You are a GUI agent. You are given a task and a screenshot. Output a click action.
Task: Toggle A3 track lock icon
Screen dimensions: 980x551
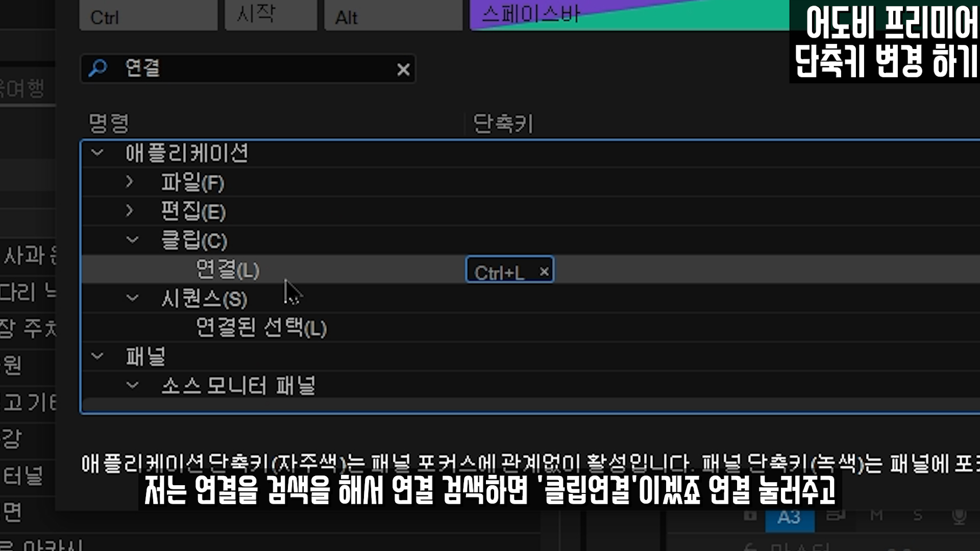750,516
